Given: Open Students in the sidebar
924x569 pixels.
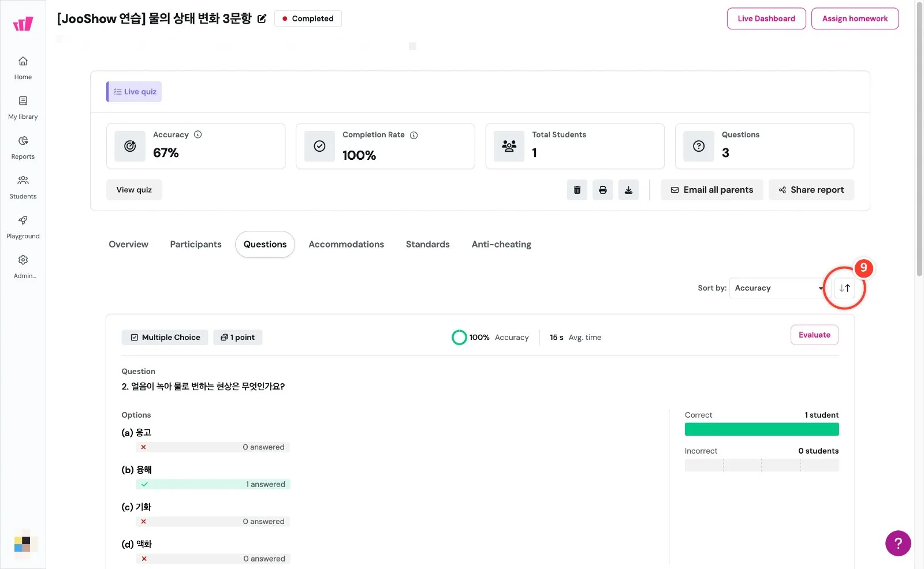Looking at the screenshot, I should 23,187.
